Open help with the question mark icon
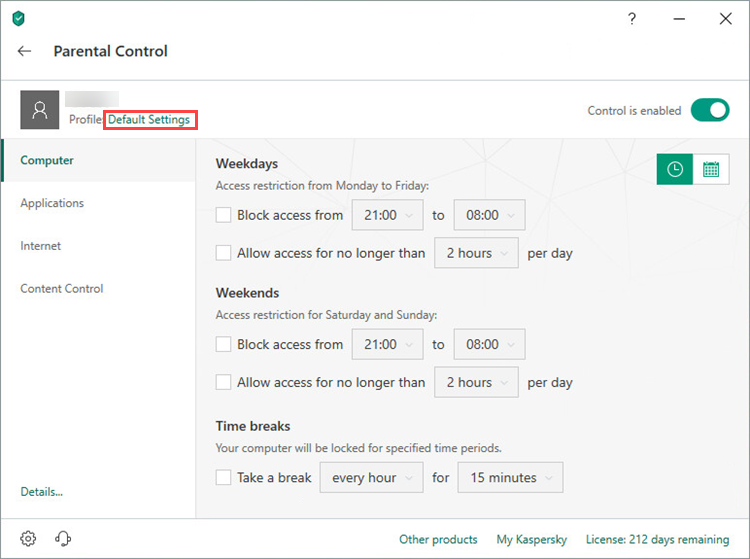Viewport: 750px width, 559px height. pos(632,19)
